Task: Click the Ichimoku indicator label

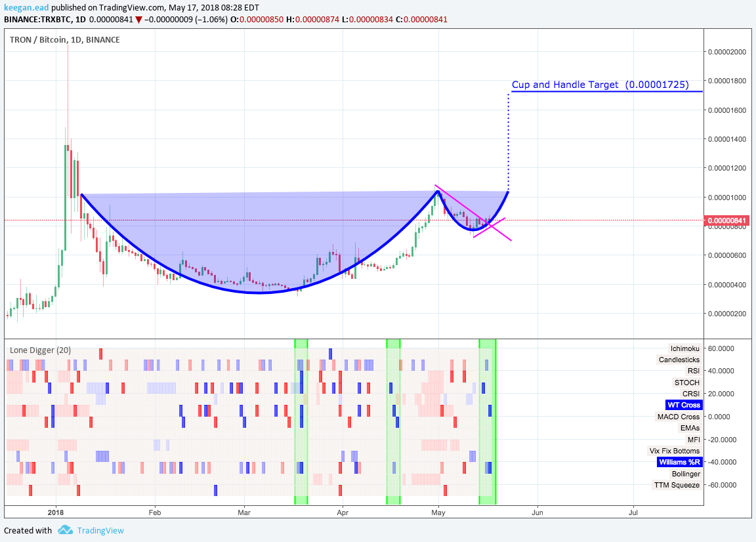Action: tap(684, 348)
